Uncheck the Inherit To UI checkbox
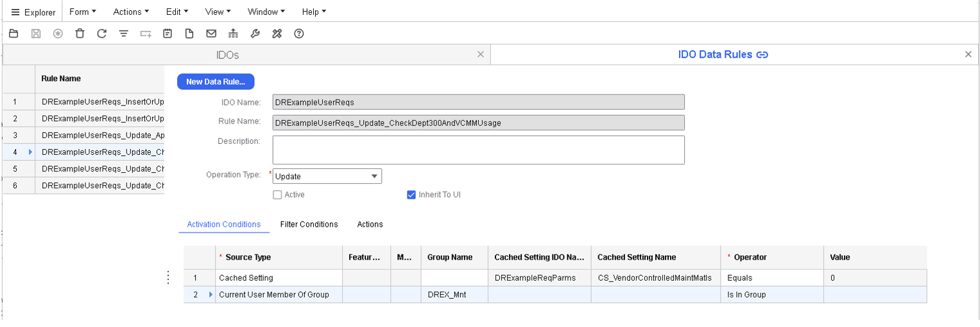980x327 pixels. point(411,195)
